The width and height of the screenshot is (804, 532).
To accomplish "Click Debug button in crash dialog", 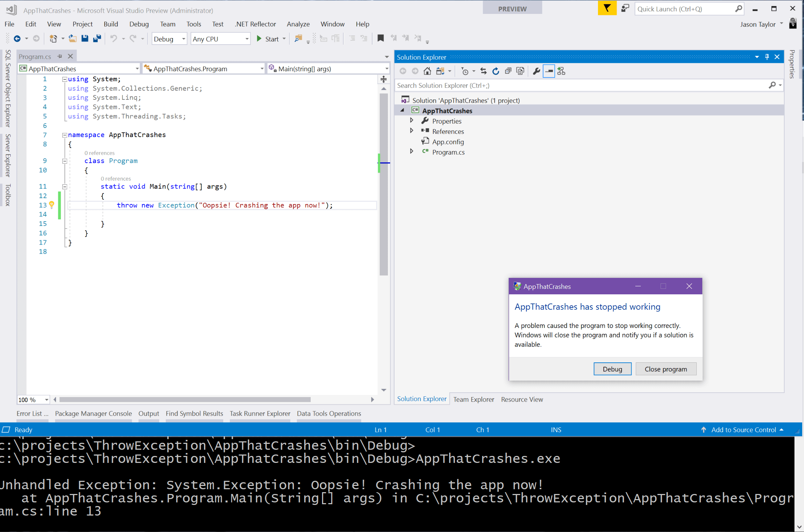I will (x=612, y=369).
